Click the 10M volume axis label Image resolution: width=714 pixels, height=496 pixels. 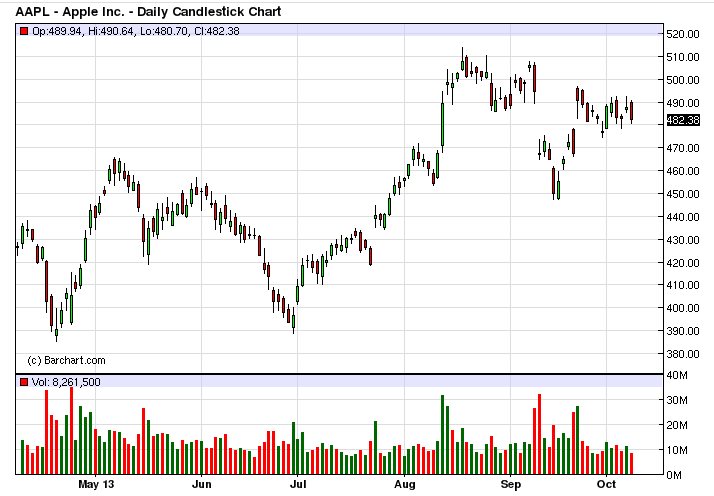(677, 450)
